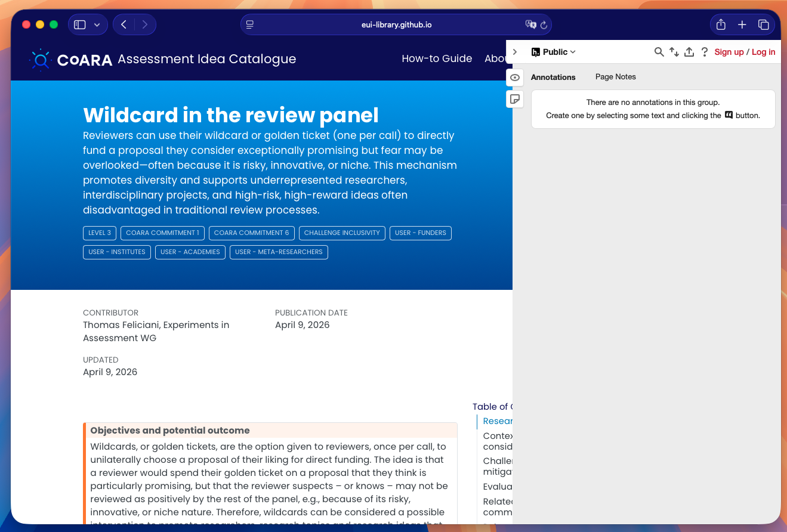This screenshot has width=787, height=532.
Task: Click the translate icon in address bar
Action: [x=530, y=24]
